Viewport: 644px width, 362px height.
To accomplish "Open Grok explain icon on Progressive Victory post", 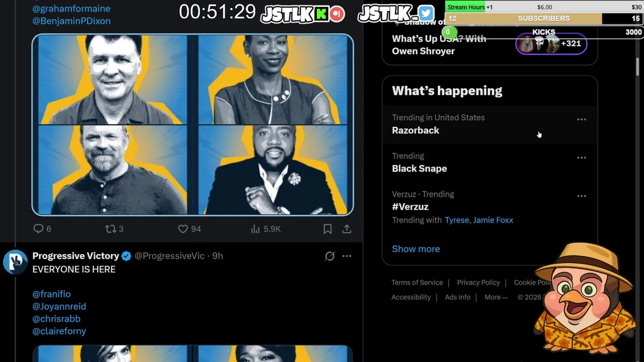I will click(x=330, y=256).
